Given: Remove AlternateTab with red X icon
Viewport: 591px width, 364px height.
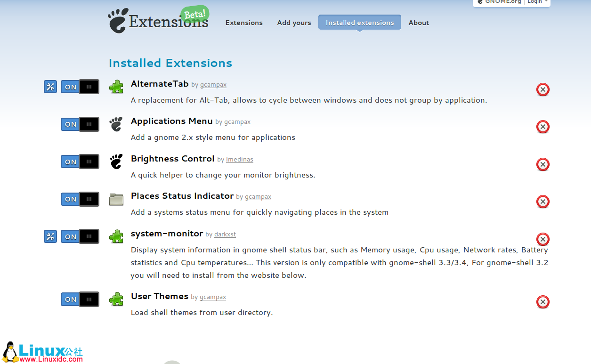Looking at the screenshot, I should coord(543,89).
